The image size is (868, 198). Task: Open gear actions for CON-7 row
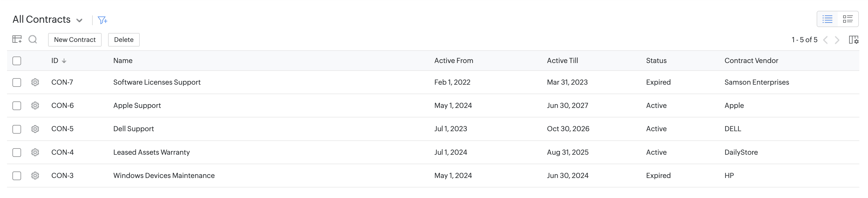click(35, 82)
